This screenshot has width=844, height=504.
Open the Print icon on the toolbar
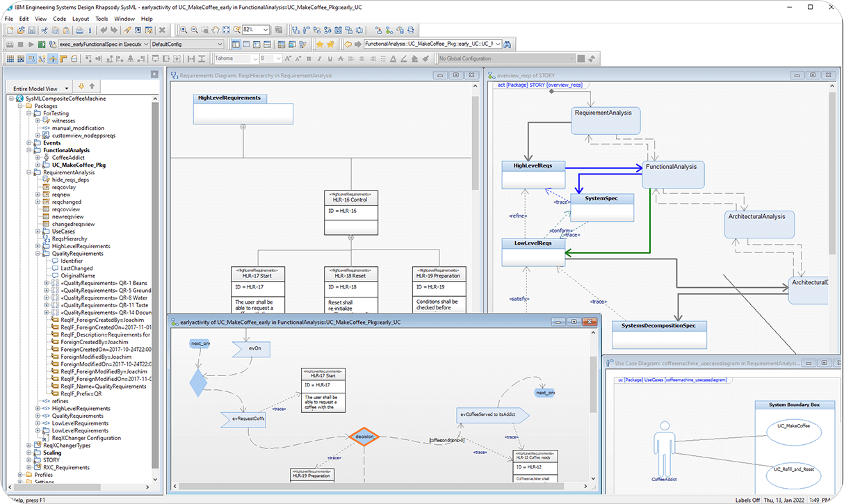coord(79,30)
